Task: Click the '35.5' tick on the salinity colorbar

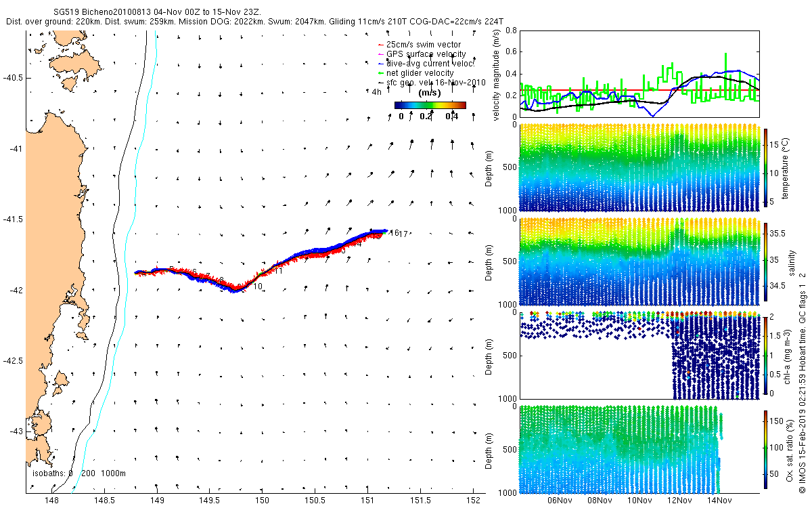Action: (x=777, y=233)
